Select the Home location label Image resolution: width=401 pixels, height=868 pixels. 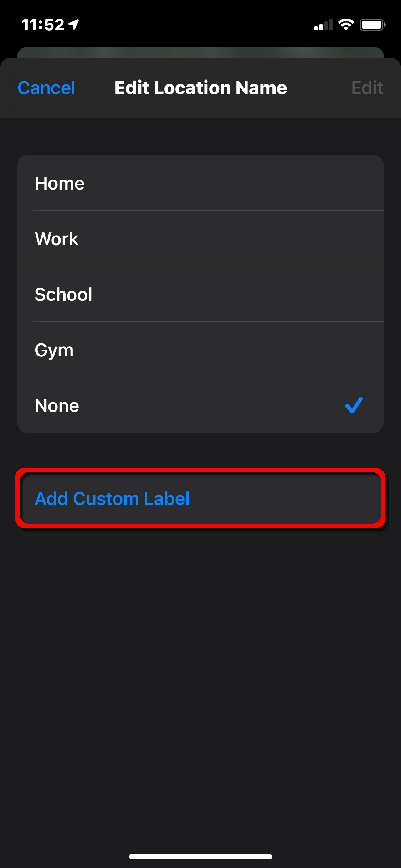pyautogui.click(x=200, y=183)
